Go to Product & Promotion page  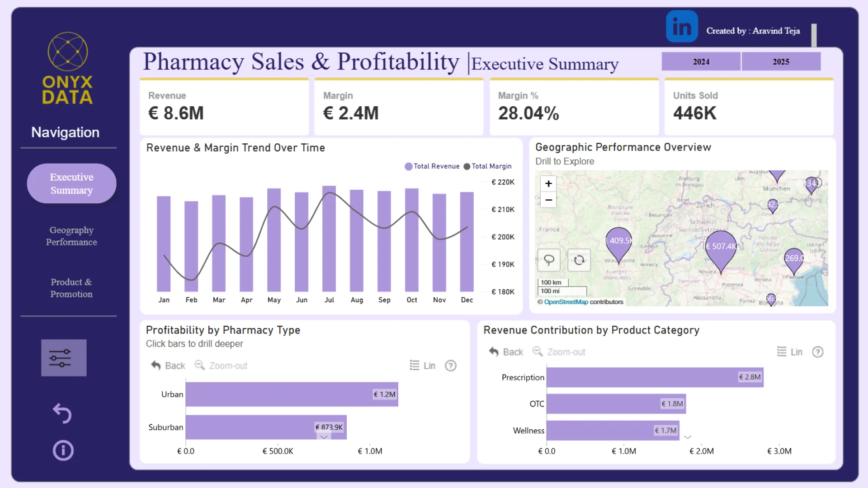[71, 288]
